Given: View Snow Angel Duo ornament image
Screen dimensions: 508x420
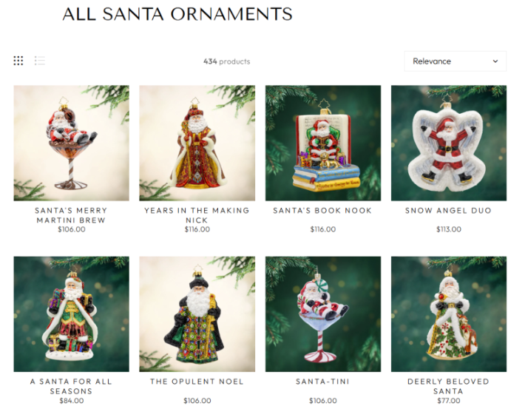Looking at the screenshot, I should (449, 143).
